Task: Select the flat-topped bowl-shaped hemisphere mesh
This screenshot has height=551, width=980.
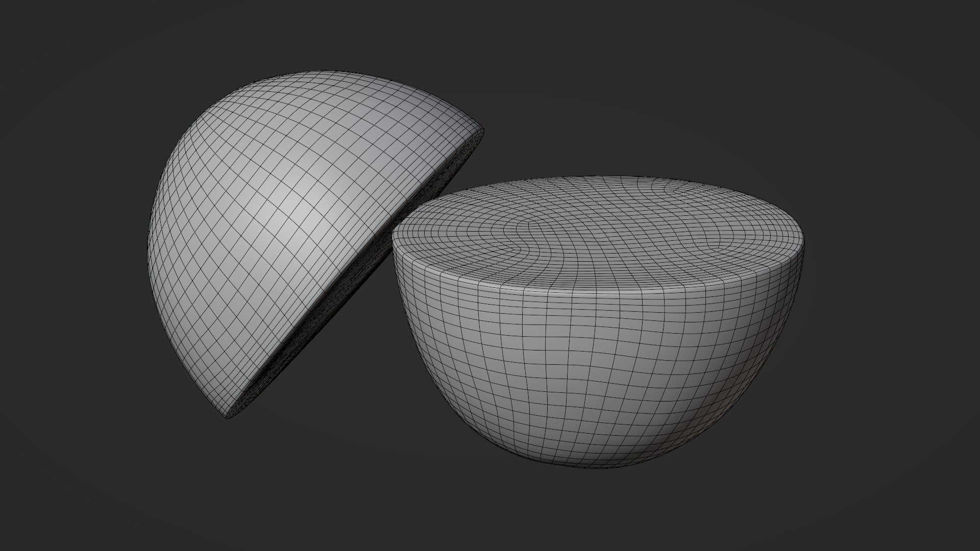Action: coord(599,321)
